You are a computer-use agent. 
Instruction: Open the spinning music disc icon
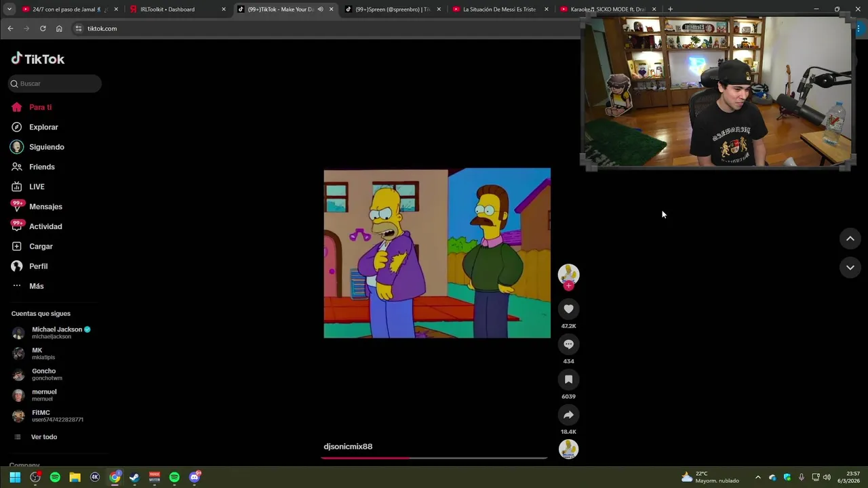568,449
